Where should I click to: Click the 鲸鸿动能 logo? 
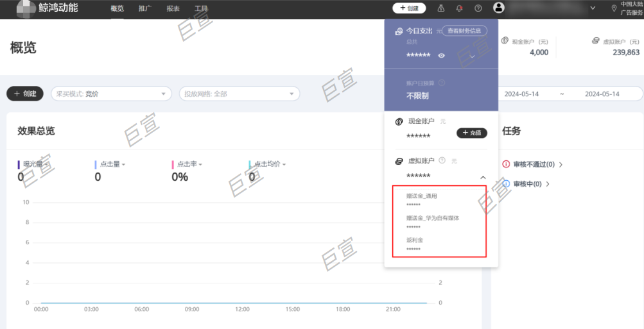click(x=48, y=8)
